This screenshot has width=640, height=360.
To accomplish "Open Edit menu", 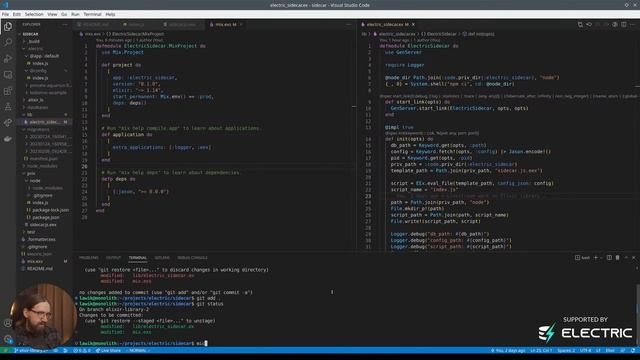I will pyautogui.click(x=16, y=14).
